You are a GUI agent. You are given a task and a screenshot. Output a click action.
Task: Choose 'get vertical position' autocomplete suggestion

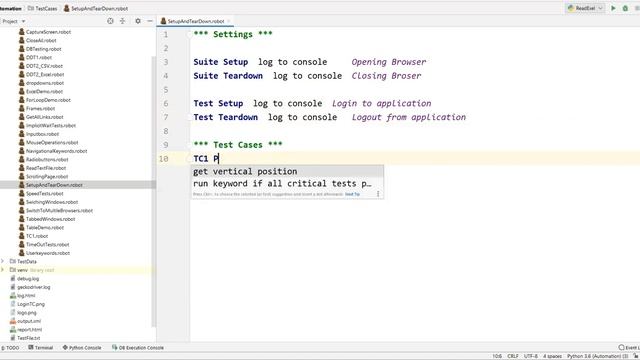tap(287, 171)
